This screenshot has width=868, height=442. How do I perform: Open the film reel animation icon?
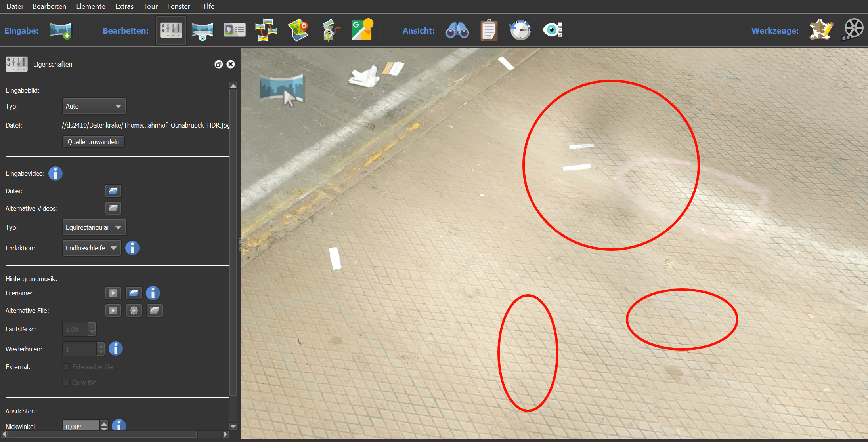(853, 30)
